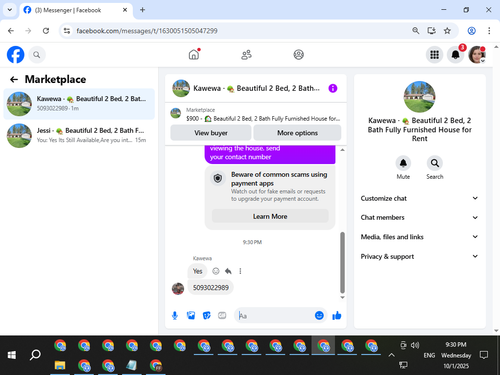Open Windows notification center
This screenshot has height=375, width=500.
coord(483,355)
